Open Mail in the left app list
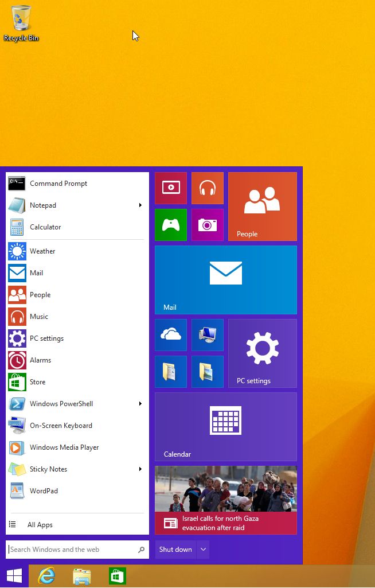375x588 pixels. 76,272
